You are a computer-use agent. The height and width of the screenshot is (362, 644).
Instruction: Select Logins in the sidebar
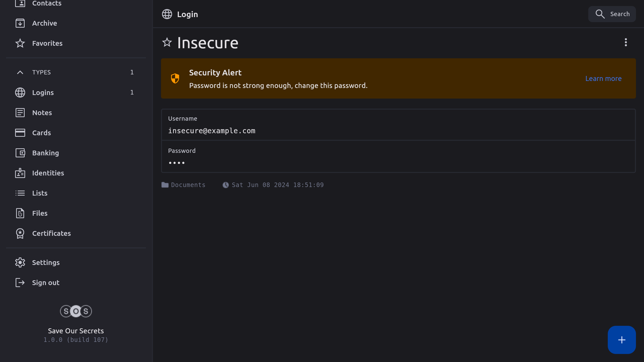[43, 93]
